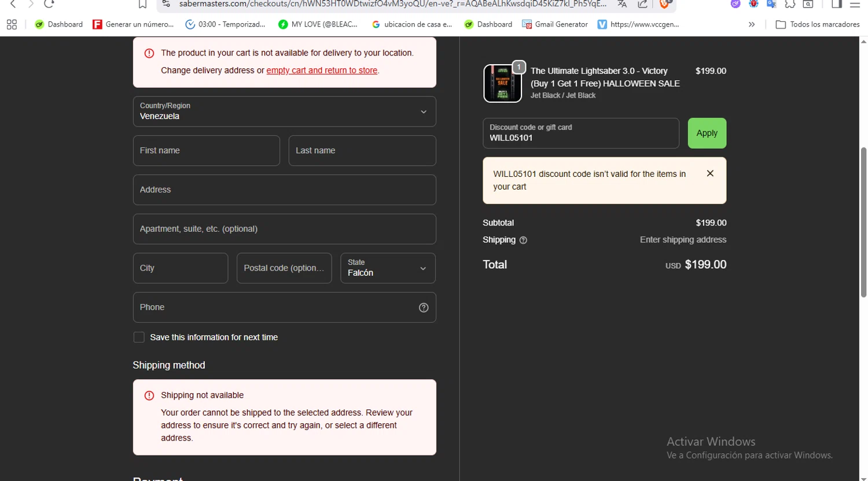Click the Postal code field
The image size is (868, 481).
click(284, 268)
